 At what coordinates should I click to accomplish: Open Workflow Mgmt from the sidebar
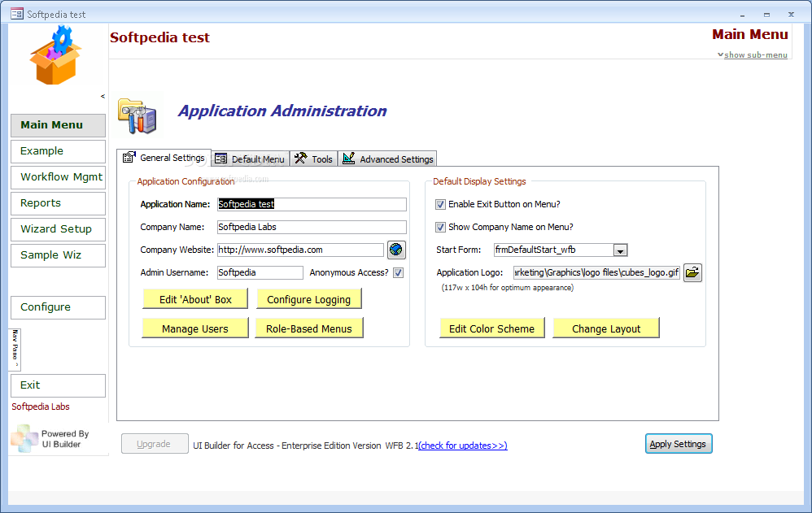[x=58, y=177]
